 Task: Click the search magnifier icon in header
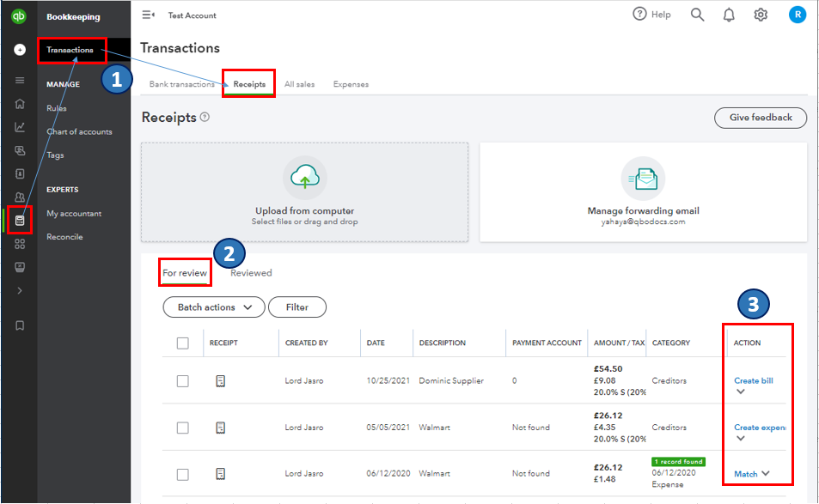pyautogui.click(x=697, y=15)
